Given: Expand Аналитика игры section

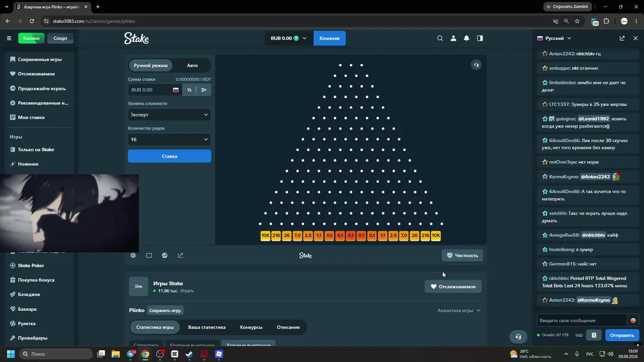Looking at the screenshot, I should (459, 311).
